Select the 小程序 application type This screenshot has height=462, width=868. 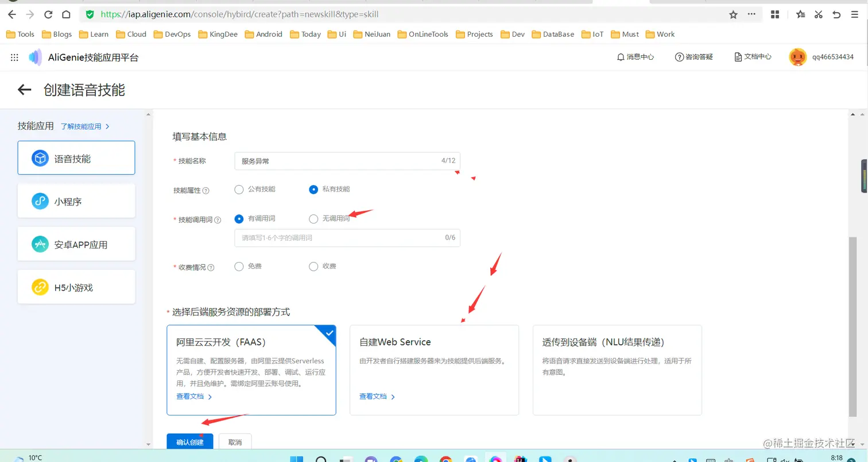pyautogui.click(x=76, y=201)
